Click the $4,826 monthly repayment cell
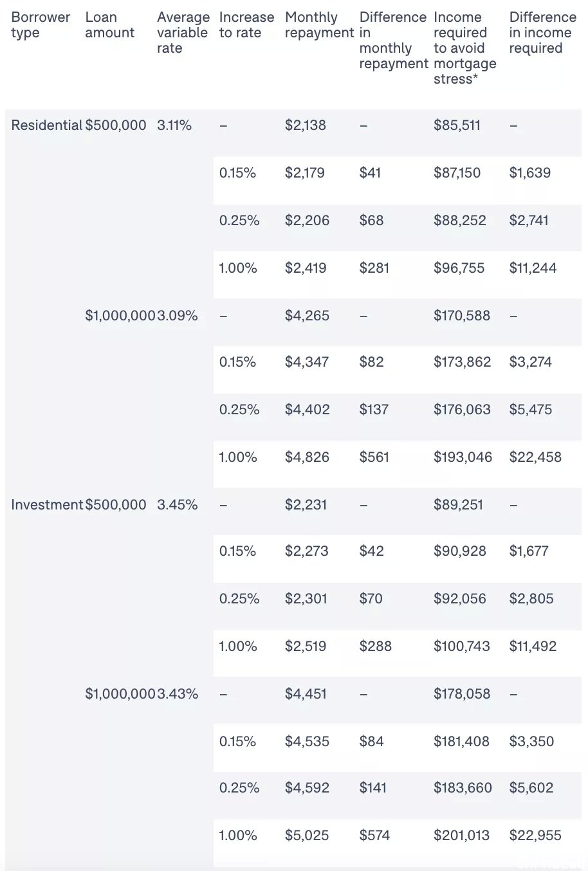Image resolution: width=588 pixels, height=871 pixels. pos(307,457)
